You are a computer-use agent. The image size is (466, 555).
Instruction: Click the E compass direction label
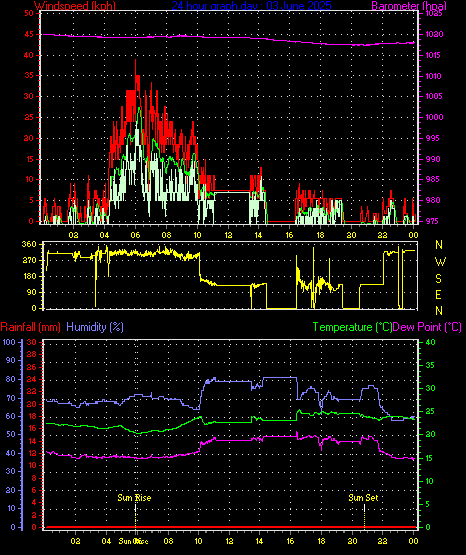(x=438, y=294)
